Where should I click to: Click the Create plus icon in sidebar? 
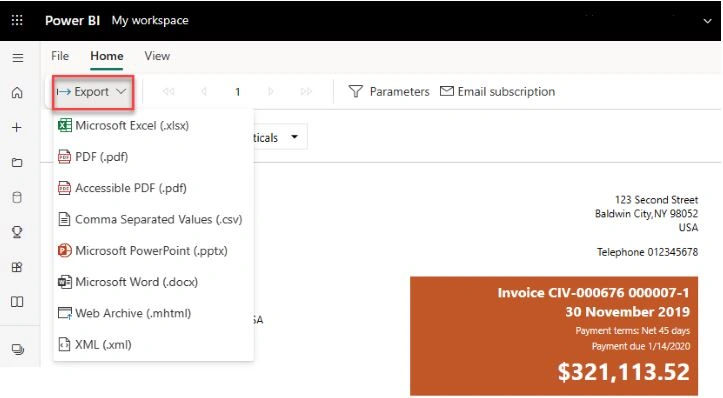coord(17,127)
